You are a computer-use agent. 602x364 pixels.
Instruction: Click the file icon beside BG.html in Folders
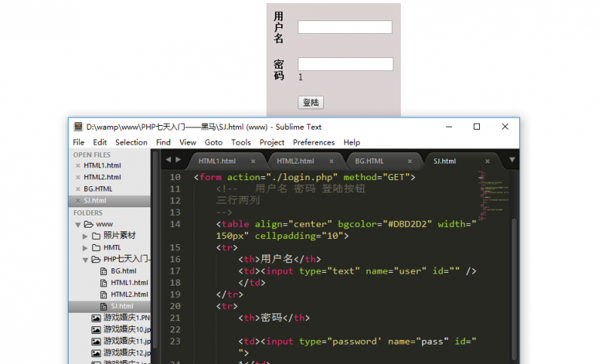[x=104, y=271]
